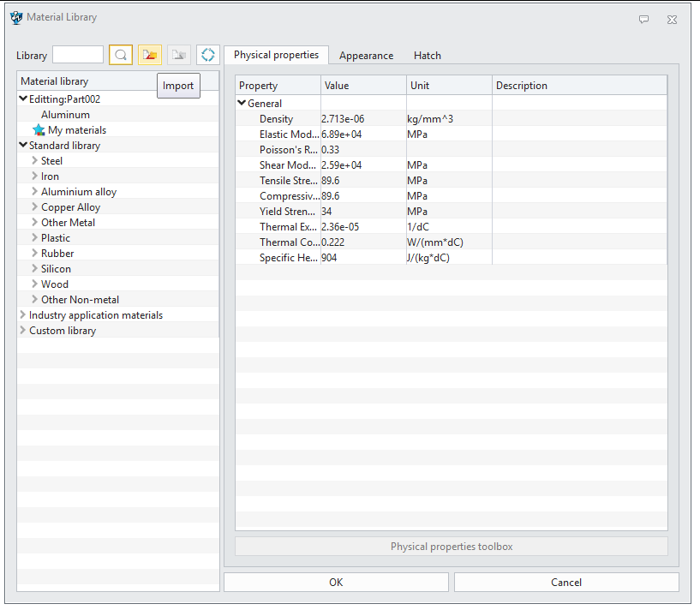Click the search magnifier icon beside Library field
The height and width of the screenshot is (610, 700).
click(121, 55)
